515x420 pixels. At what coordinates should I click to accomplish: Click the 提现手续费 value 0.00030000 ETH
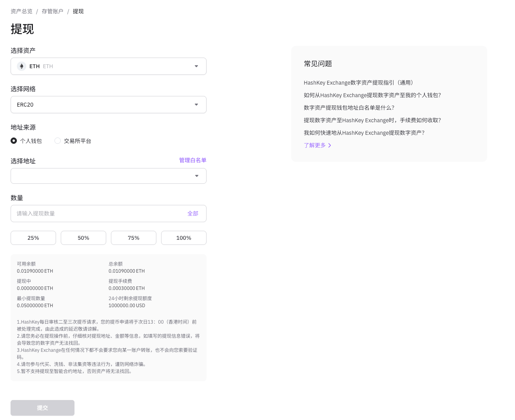pyautogui.click(x=127, y=288)
